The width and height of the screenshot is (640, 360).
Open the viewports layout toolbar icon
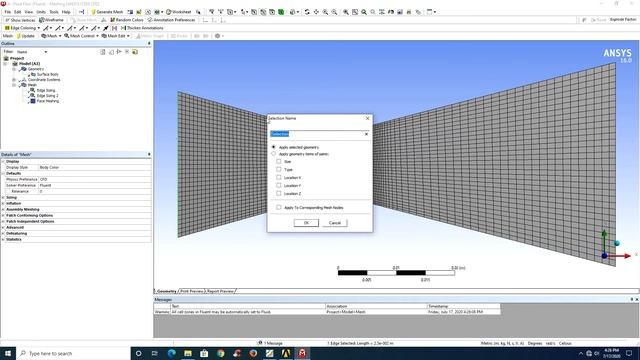[431, 12]
